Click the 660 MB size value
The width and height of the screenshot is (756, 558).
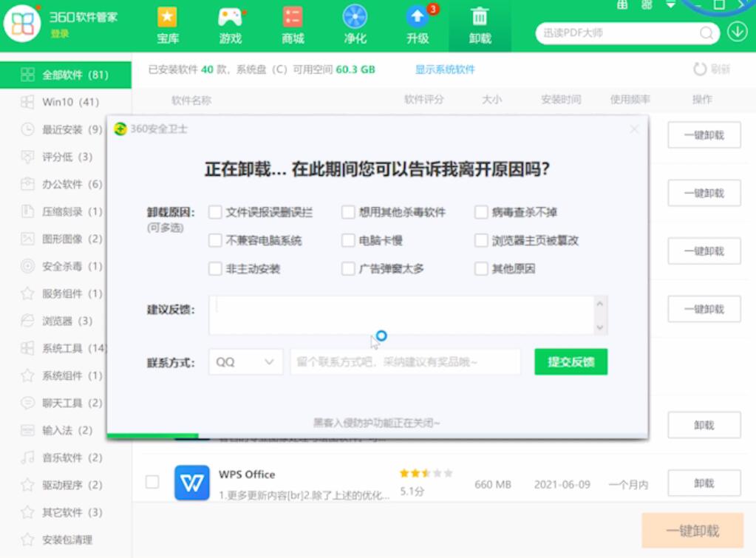coord(493,484)
